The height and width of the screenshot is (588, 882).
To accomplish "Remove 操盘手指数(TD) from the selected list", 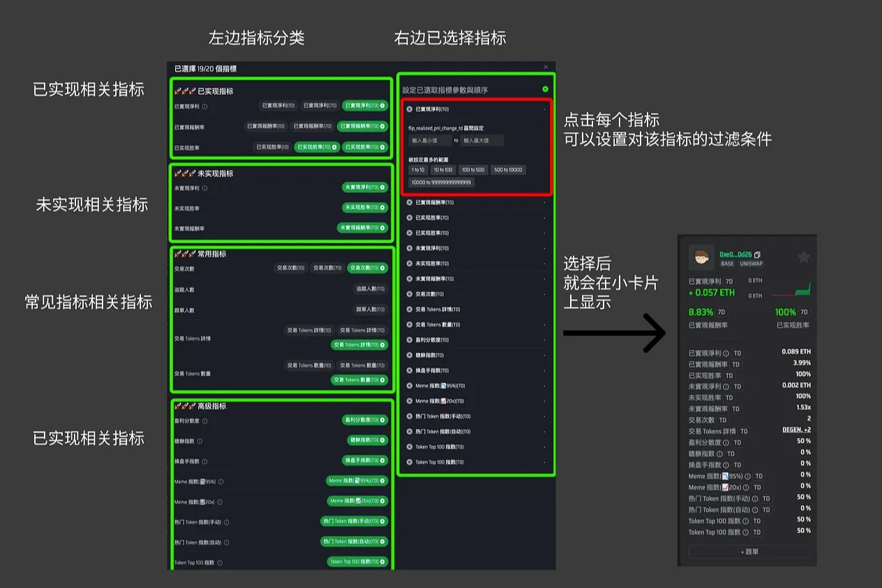I will (410, 370).
